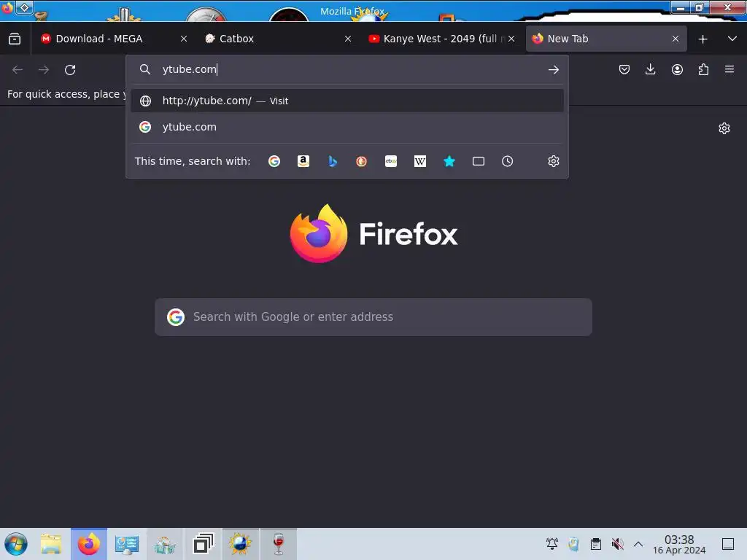Open a new tab with plus button
747x560 pixels.
[x=703, y=39]
